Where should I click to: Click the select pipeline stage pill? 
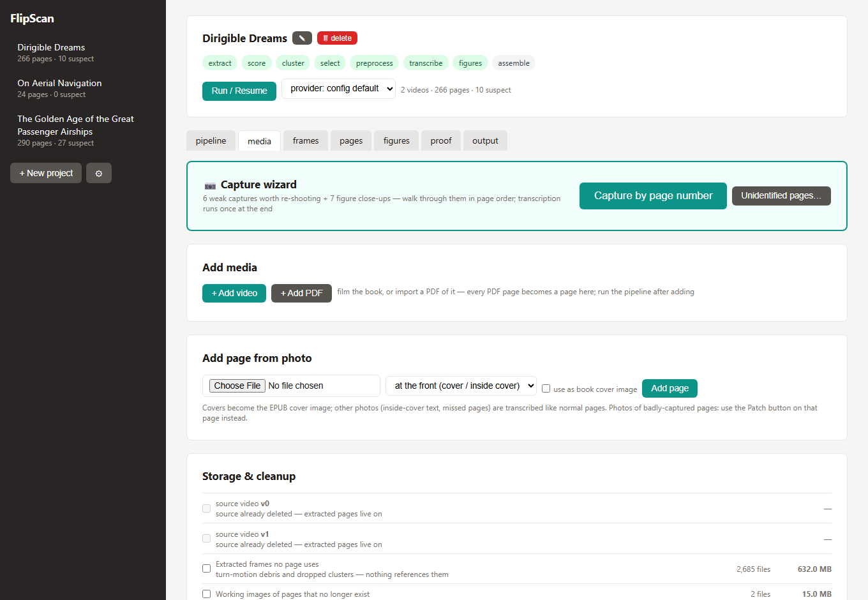330,63
